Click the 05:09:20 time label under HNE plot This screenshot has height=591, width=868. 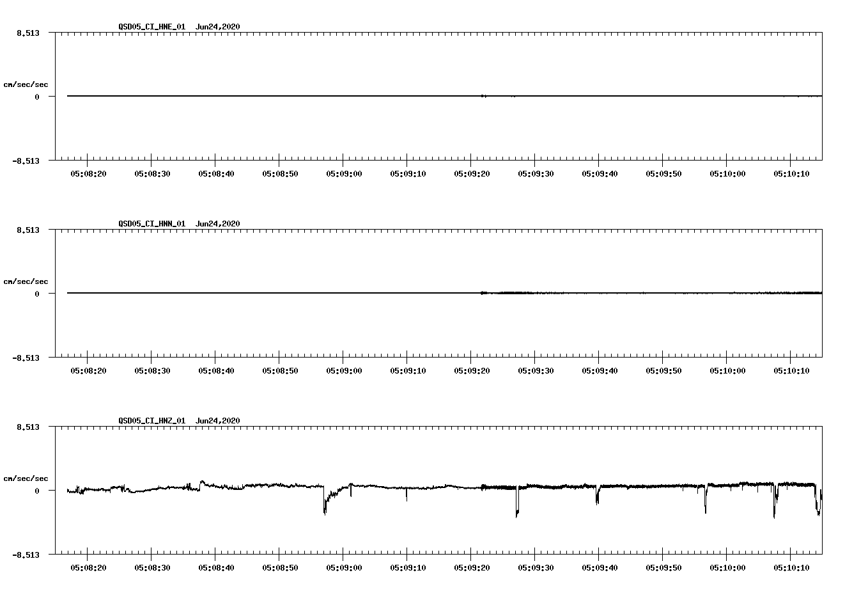(472, 173)
